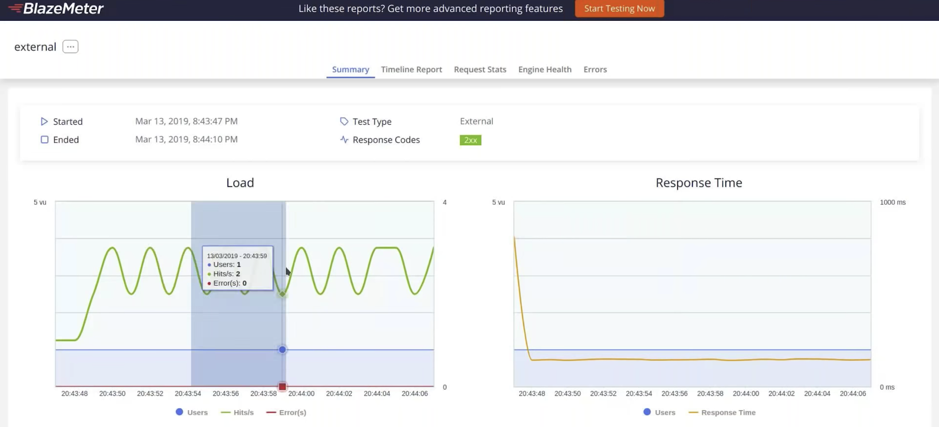
Task: Click the Started play icon
Action: pyautogui.click(x=44, y=122)
